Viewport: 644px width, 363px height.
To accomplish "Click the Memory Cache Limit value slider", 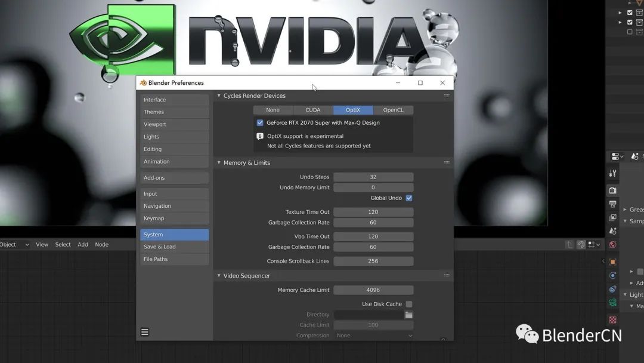I will (x=373, y=290).
